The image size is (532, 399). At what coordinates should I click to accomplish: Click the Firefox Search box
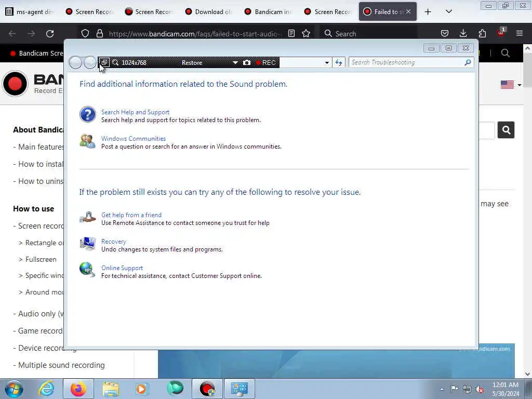point(368,34)
